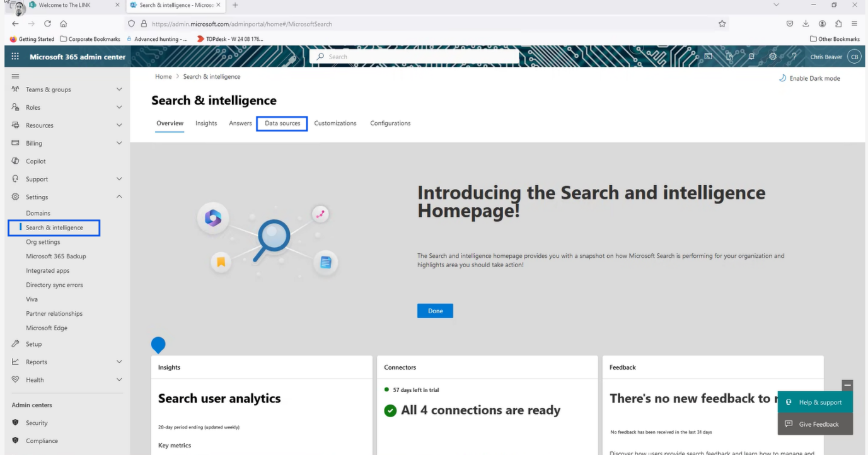Viewport: 868px width, 455px height.
Task: Switch to the Insights tab
Action: pos(206,124)
